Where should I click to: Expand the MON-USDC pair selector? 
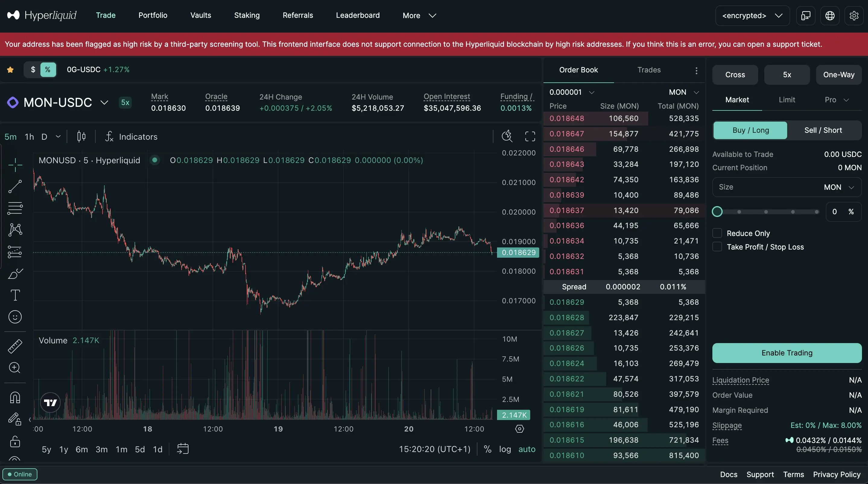[104, 103]
